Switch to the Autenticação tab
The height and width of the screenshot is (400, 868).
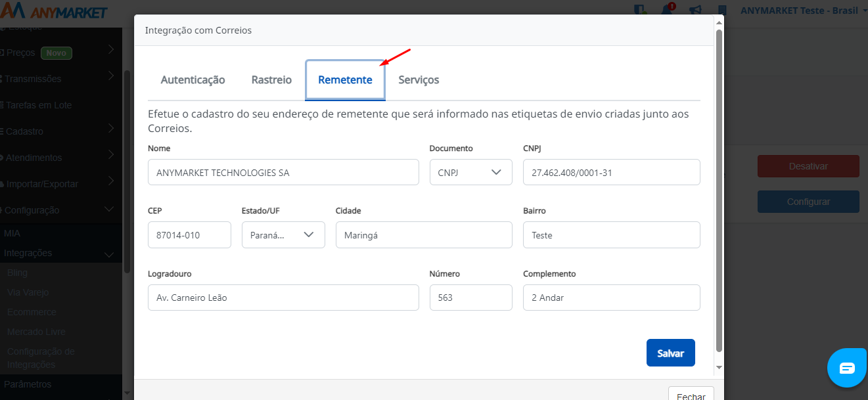point(193,80)
